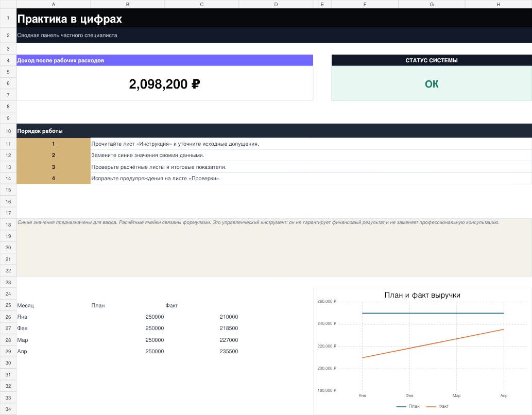
Task: Click the "План" legend entry in chart
Action: point(408,406)
